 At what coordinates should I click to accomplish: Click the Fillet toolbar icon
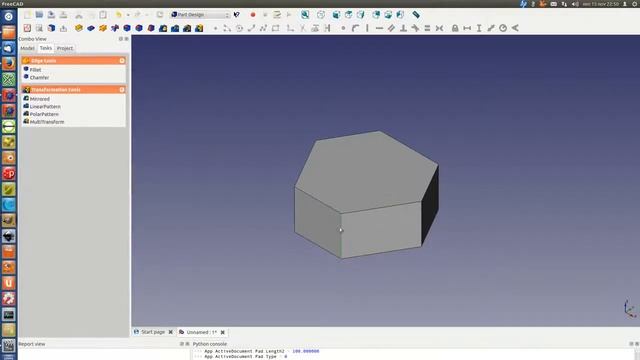tap(127, 28)
